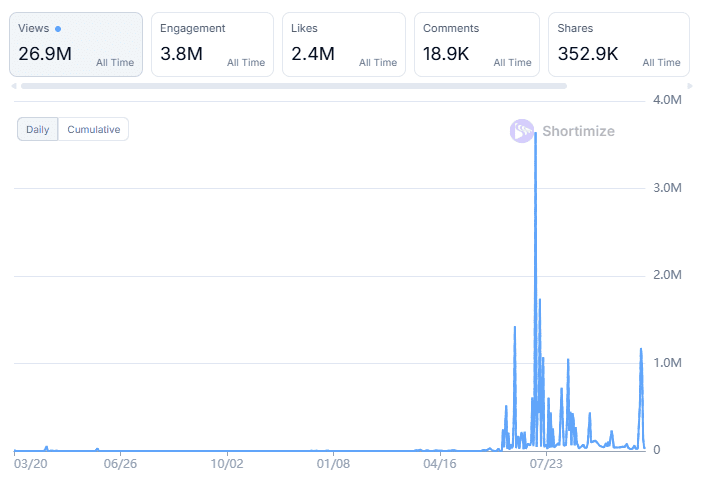
Task: Select the Engagement metric card
Action: coord(212,44)
